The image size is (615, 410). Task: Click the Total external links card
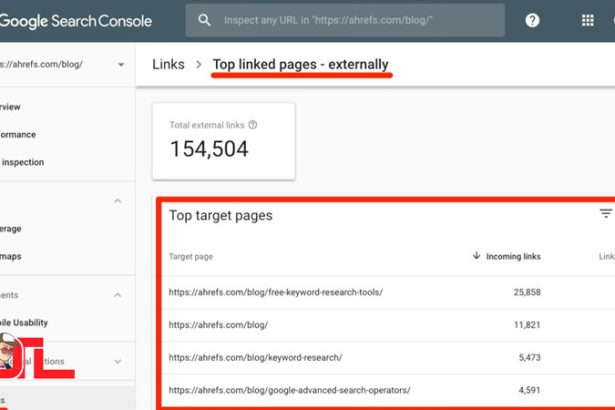click(x=223, y=139)
